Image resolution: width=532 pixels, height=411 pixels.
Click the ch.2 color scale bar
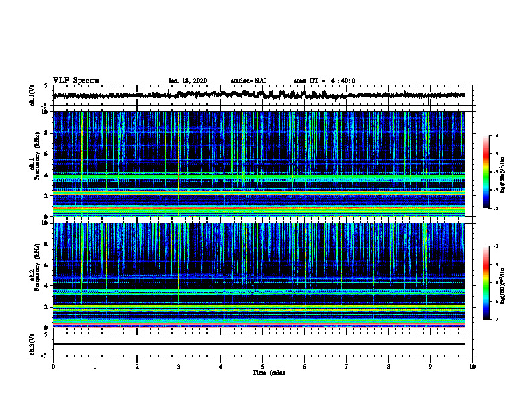coord(486,283)
